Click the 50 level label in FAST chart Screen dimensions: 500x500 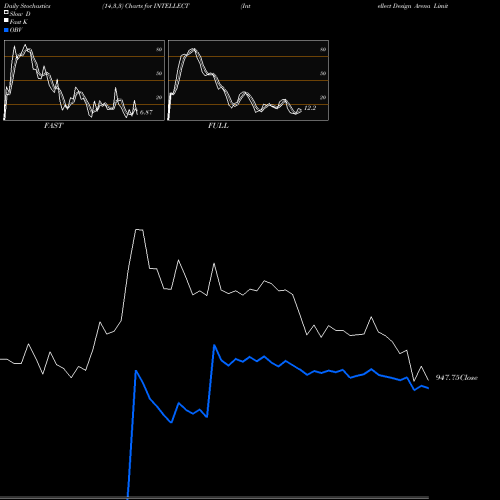(159, 73)
